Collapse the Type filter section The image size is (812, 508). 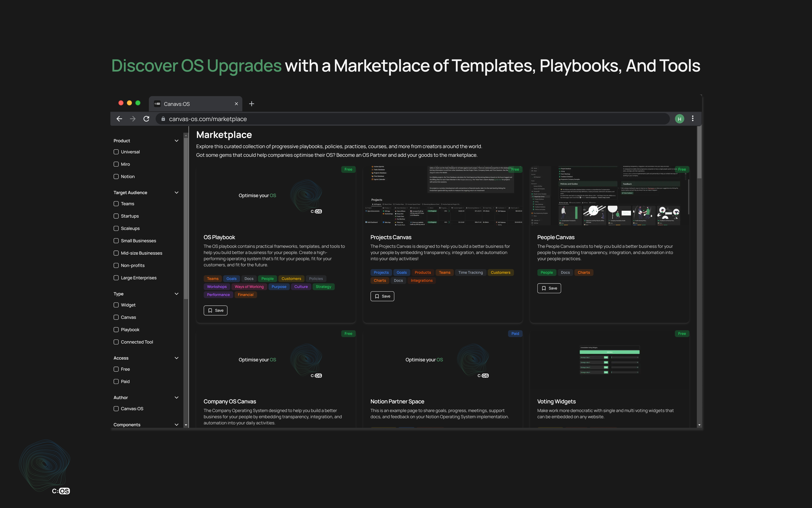[x=176, y=294]
